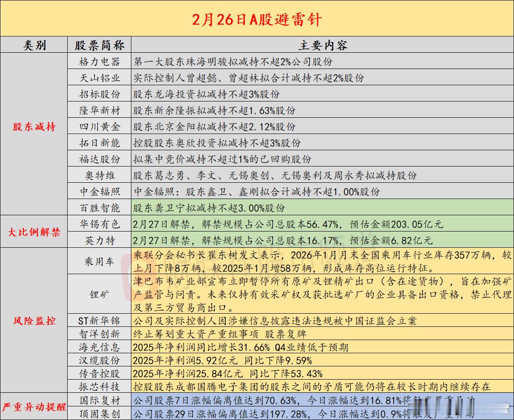Select the 四川黄金 stock name
The width and height of the screenshot is (514, 420).
[x=100, y=127]
